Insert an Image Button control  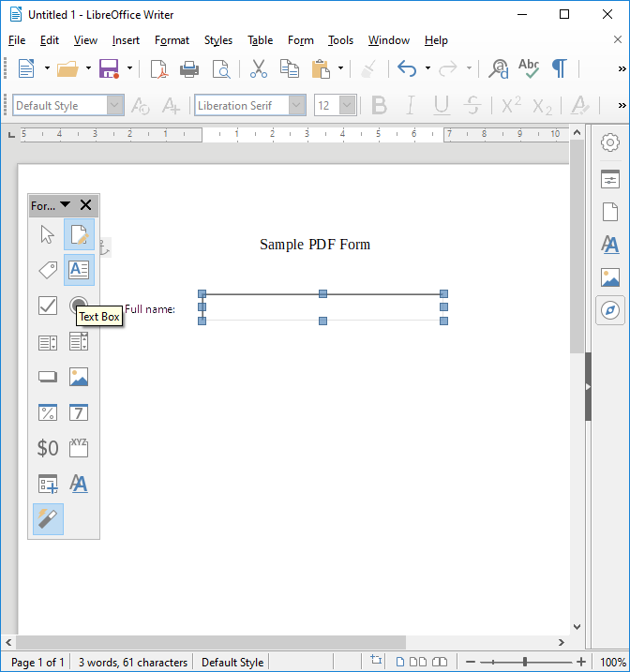click(x=79, y=377)
